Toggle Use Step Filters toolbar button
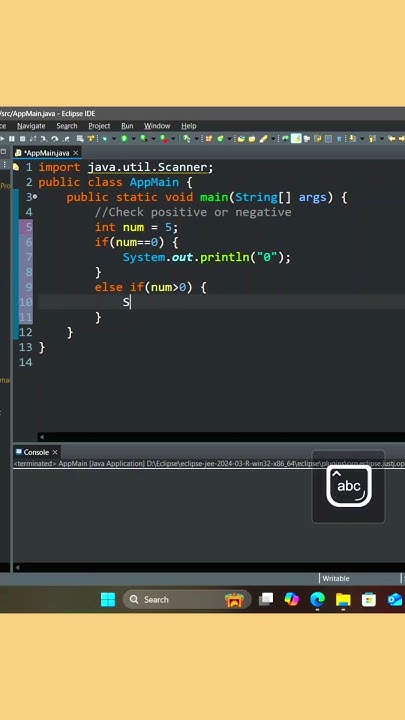 91,138
